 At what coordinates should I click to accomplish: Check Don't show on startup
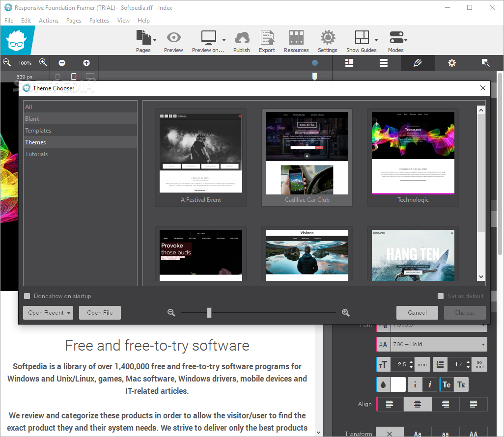[x=28, y=296]
